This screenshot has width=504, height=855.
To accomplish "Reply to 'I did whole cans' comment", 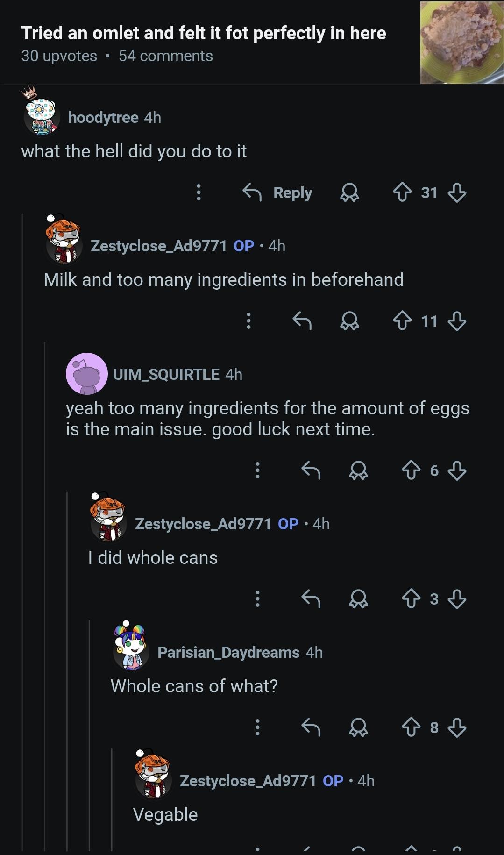I will click(311, 599).
